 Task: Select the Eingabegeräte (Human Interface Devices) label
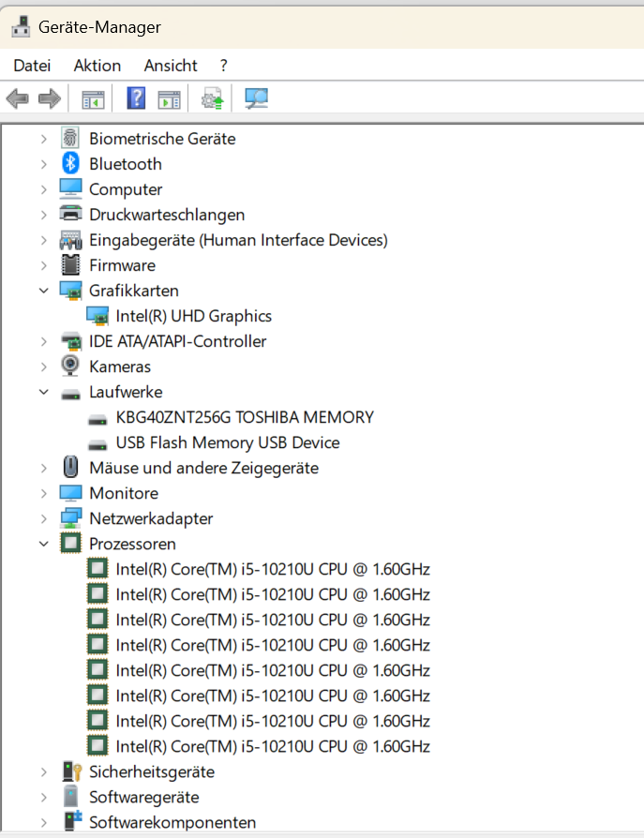coord(238,240)
